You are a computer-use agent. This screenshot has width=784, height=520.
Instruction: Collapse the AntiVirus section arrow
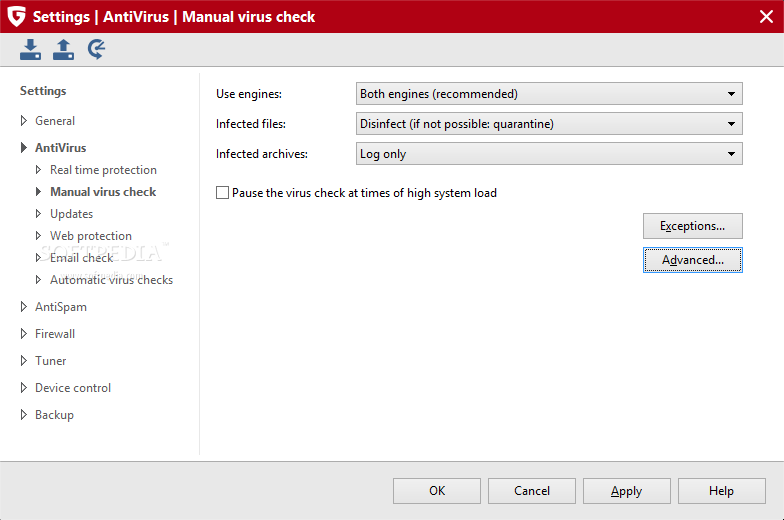24,148
